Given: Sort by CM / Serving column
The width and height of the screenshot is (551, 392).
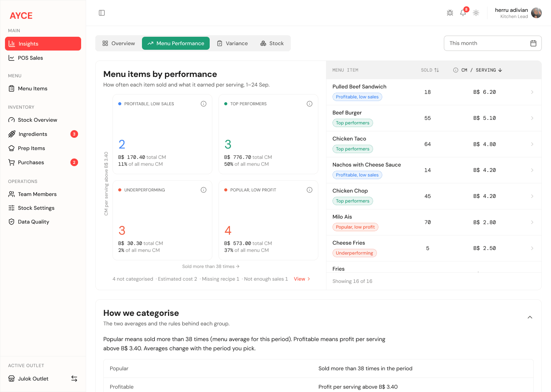Looking at the screenshot, I should (x=482, y=70).
